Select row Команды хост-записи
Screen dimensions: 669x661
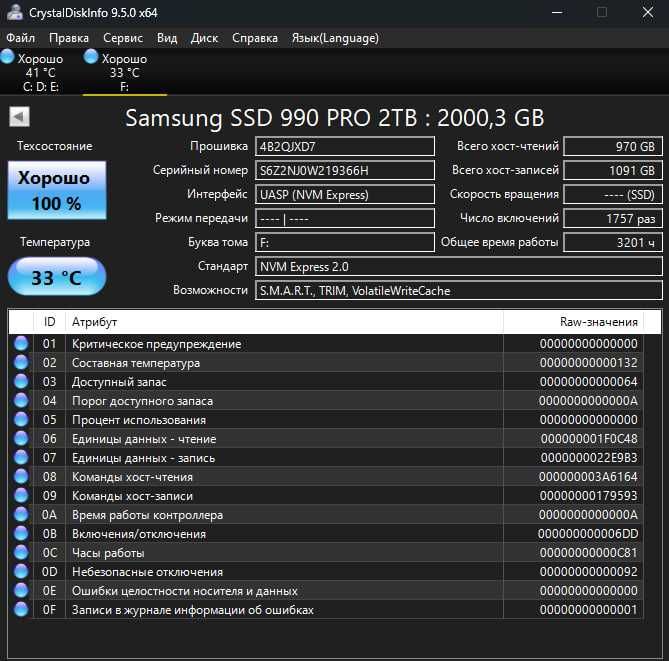click(x=326, y=495)
